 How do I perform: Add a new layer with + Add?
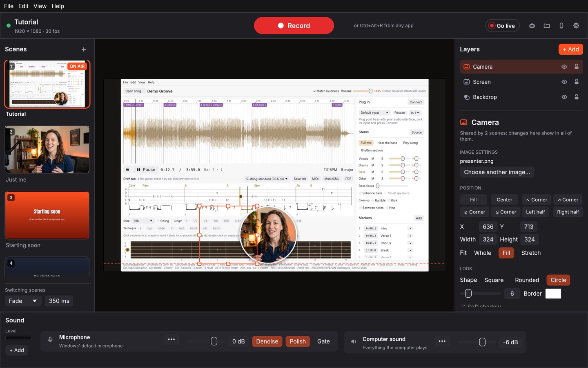pos(571,49)
